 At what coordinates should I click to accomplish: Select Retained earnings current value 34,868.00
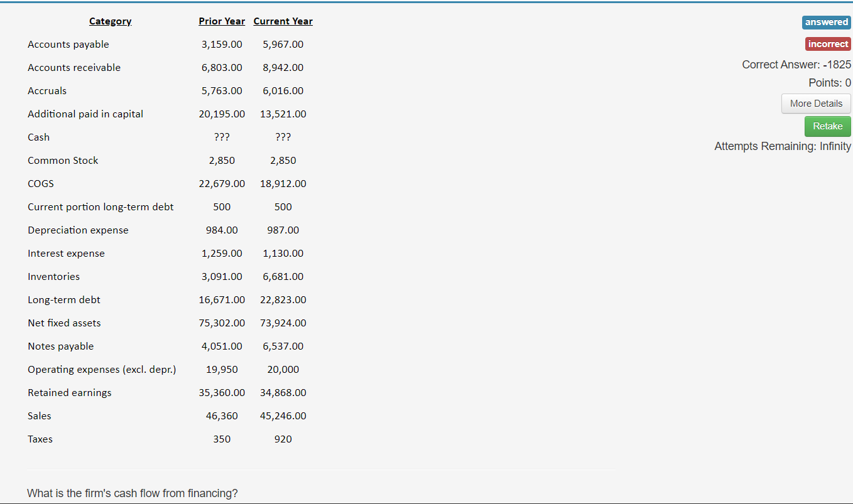click(x=283, y=393)
